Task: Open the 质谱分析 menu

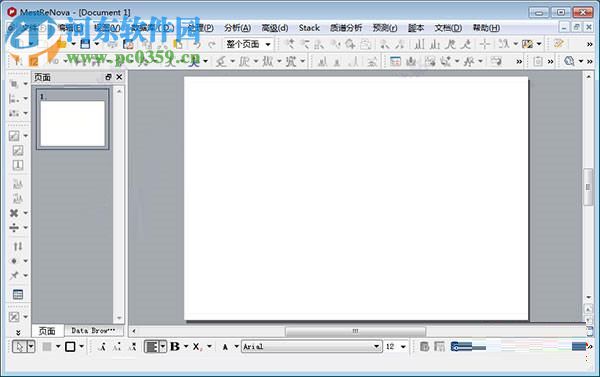Action: point(346,28)
